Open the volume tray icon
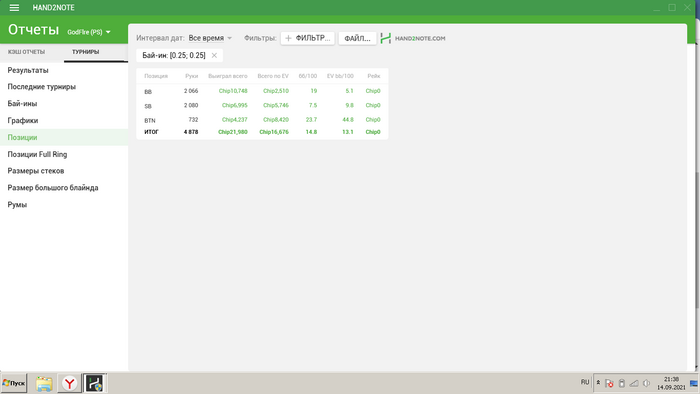The height and width of the screenshot is (394, 700). (x=646, y=383)
